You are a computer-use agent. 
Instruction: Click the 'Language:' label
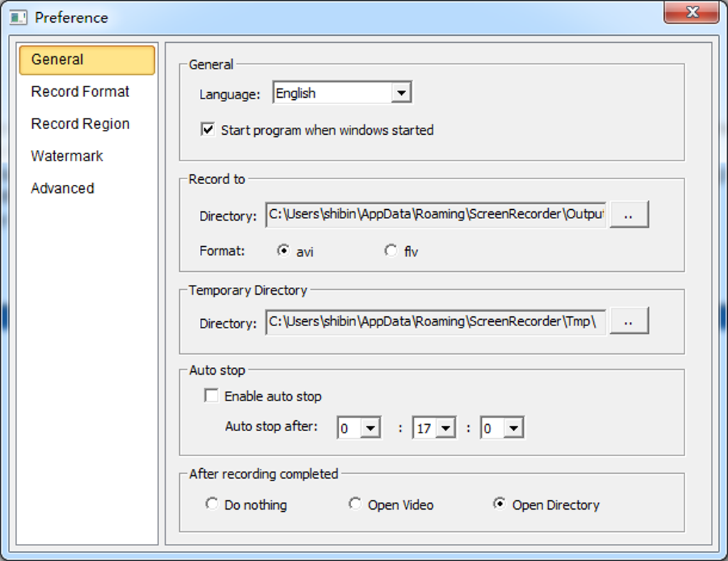coord(230,94)
